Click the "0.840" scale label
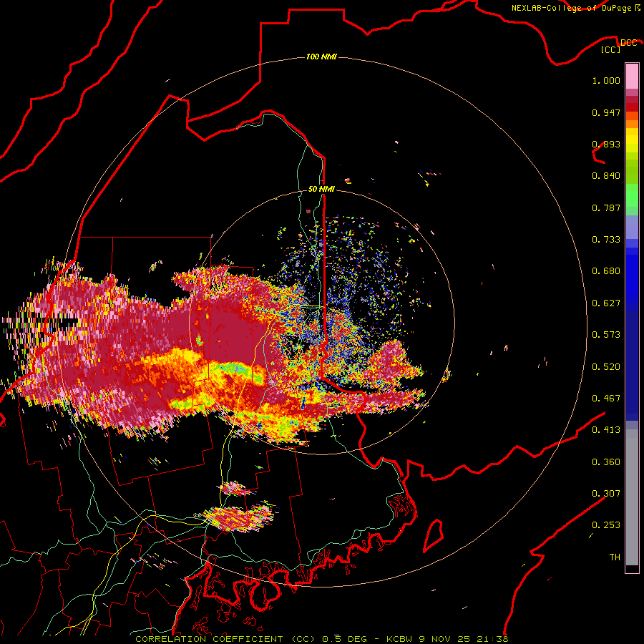Image resolution: width=644 pixels, height=644 pixels. pyautogui.click(x=606, y=176)
